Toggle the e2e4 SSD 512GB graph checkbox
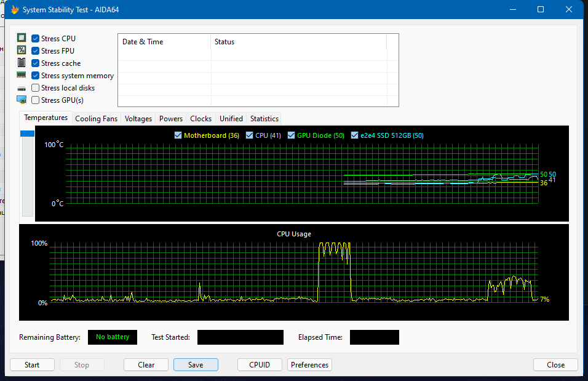Image resolution: width=588 pixels, height=381 pixels. point(354,135)
